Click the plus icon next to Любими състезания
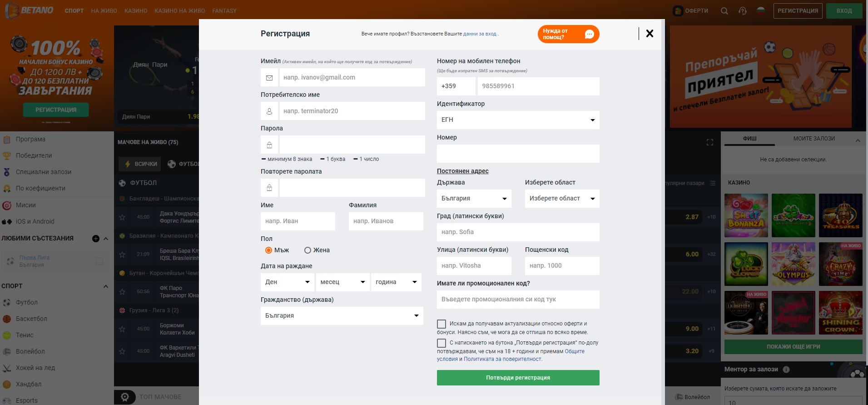Screen dimensions: 868x405 (96, 239)
